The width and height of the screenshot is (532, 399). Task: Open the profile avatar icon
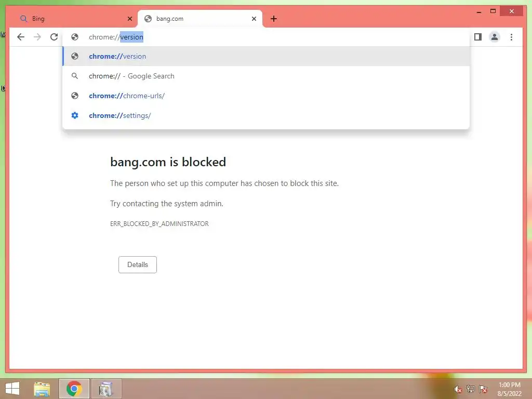tap(495, 37)
